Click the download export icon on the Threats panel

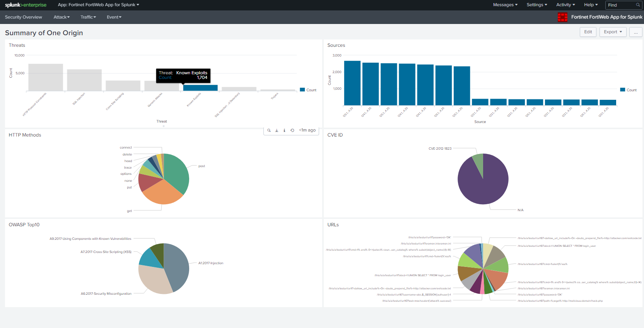click(x=277, y=130)
